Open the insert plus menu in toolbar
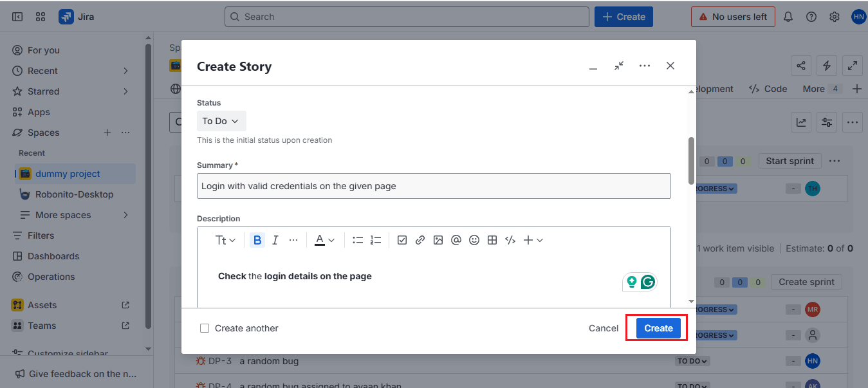The height and width of the screenshot is (388, 868). click(533, 240)
